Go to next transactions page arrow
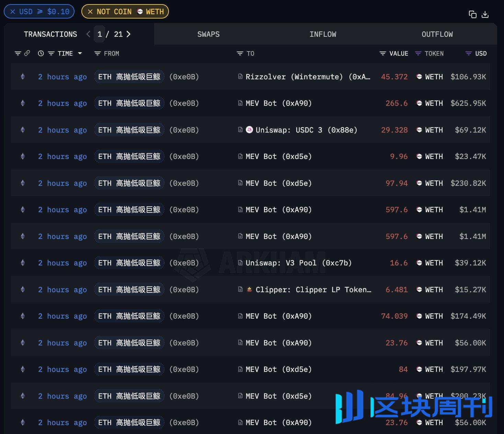 tap(128, 34)
